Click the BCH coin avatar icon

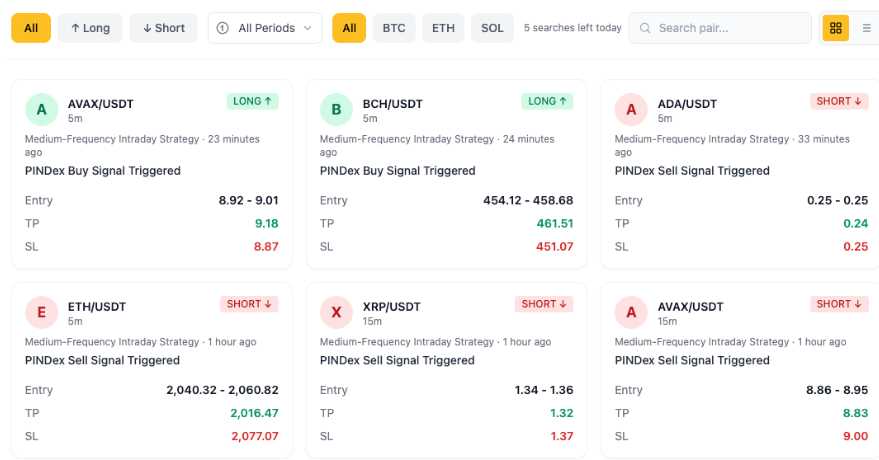tap(337, 110)
